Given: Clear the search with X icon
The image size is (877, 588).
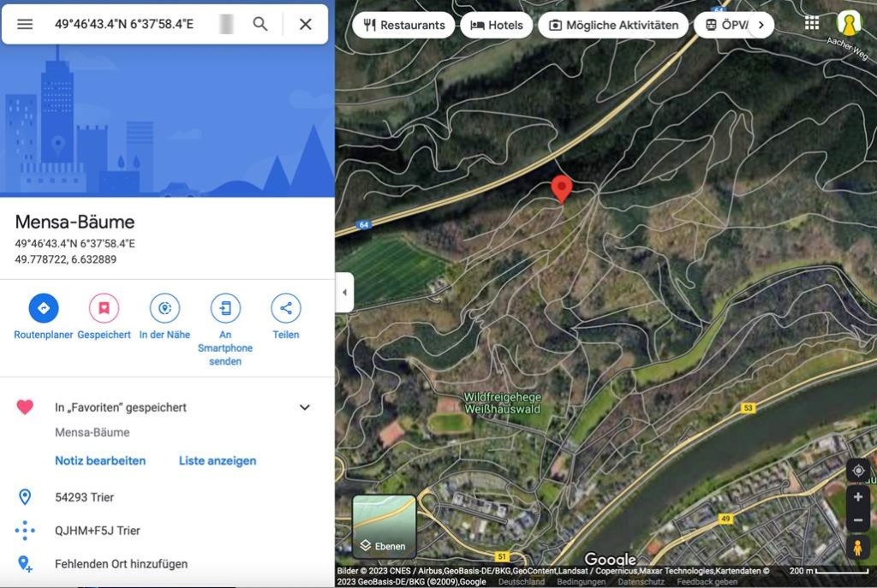Looking at the screenshot, I should [305, 24].
